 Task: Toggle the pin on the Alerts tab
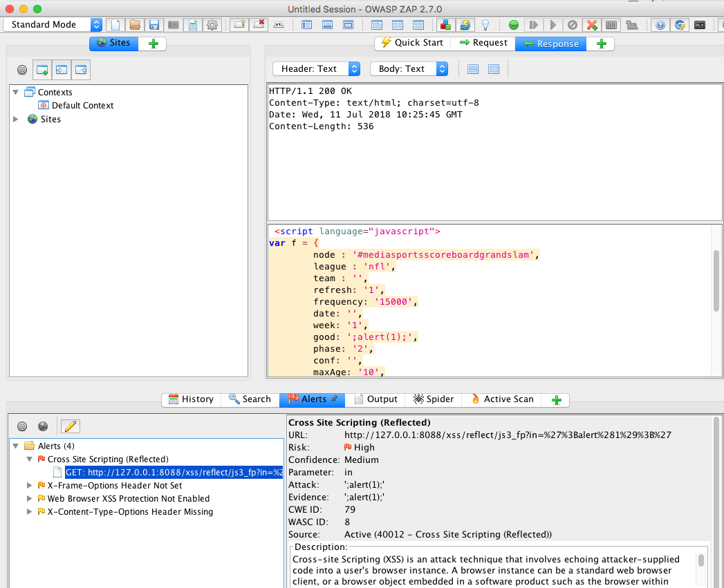335,398
